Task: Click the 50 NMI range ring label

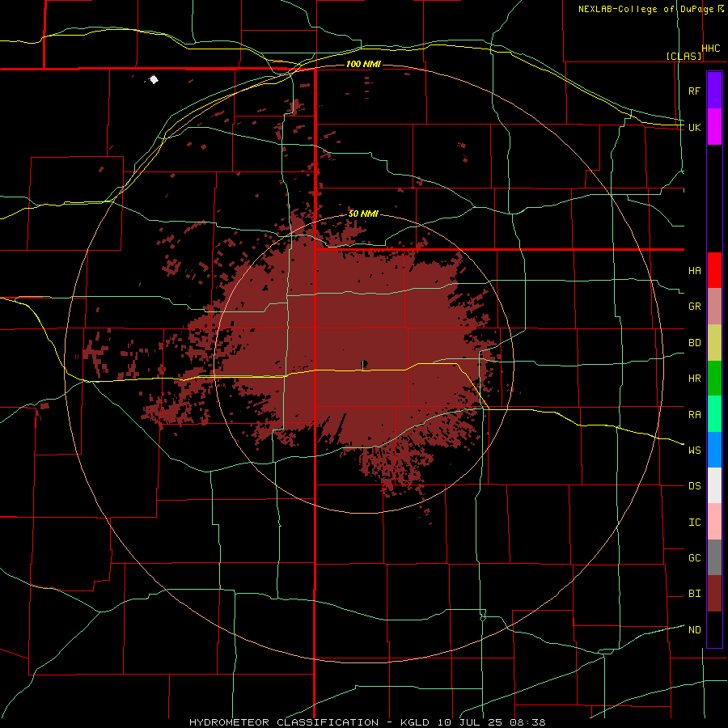Action: click(x=363, y=214)
